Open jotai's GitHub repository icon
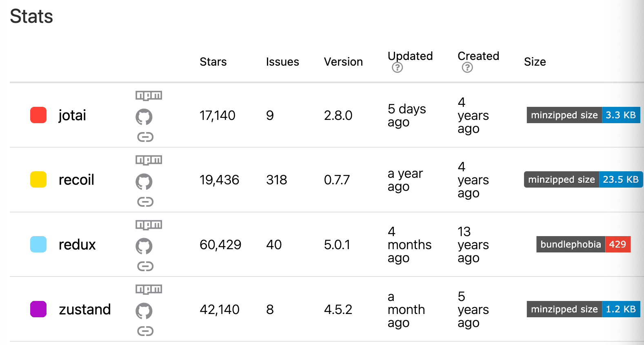The image size is (644, 345). click(x=144, y=117)
